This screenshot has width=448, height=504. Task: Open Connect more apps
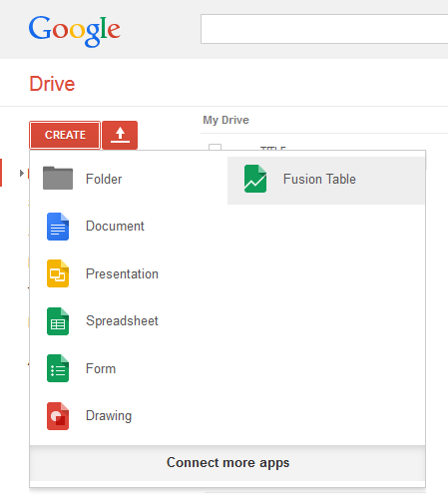pos(227,463)
